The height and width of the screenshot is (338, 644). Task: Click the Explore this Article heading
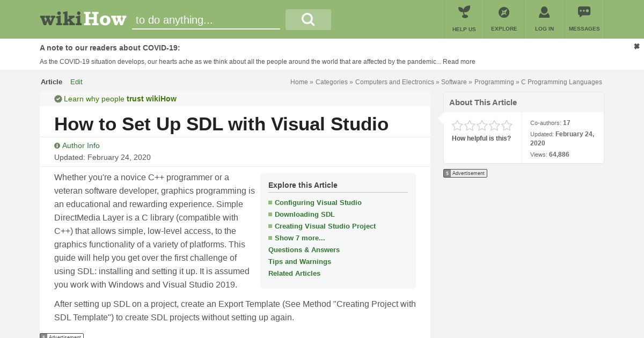point(303,185)
